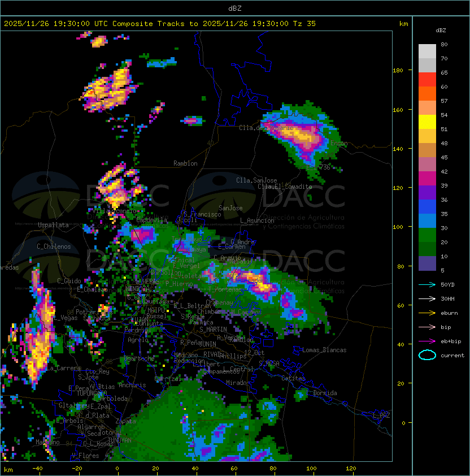Screen dimensions: 470x476
Task: Click the MAIPU place label
Action: (x=156, y=310)
